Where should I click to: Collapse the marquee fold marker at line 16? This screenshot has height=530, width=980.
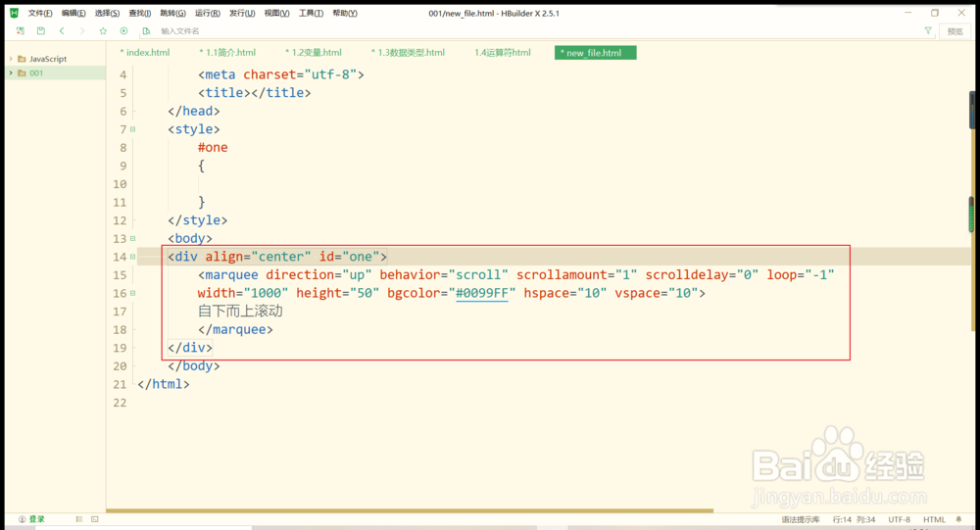pos(132,293)
